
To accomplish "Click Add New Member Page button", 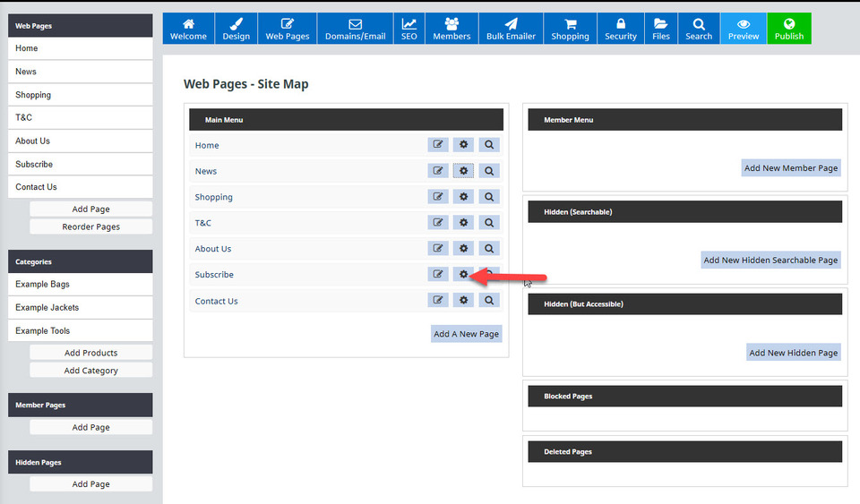I will [x=791, y=167].
